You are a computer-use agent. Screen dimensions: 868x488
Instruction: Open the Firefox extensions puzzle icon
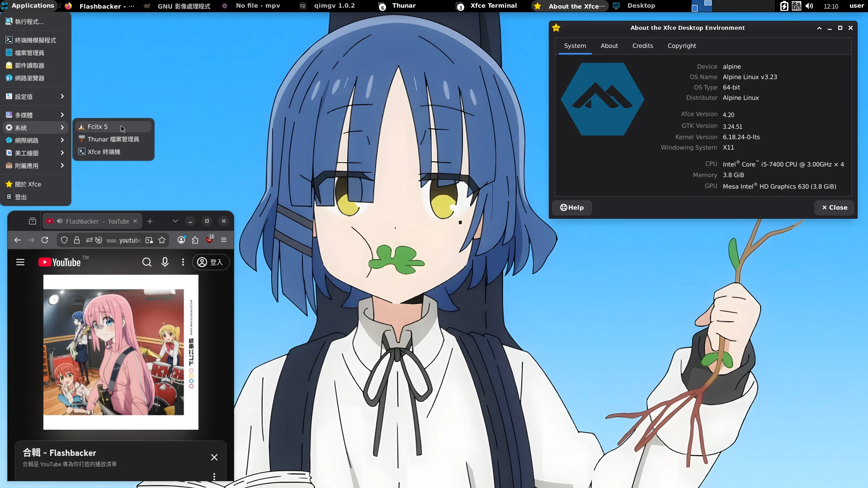coord(195,240)
